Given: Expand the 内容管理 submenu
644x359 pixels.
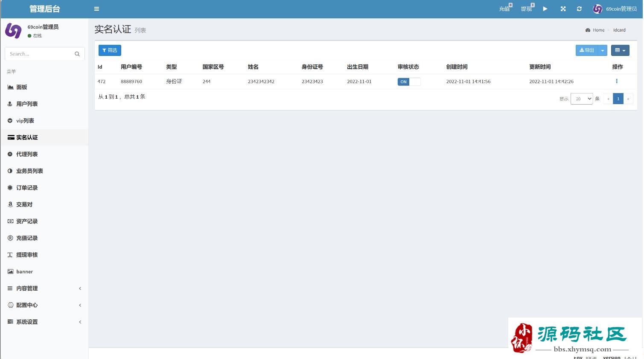Looking at the screenshot, I should point(44,289).
